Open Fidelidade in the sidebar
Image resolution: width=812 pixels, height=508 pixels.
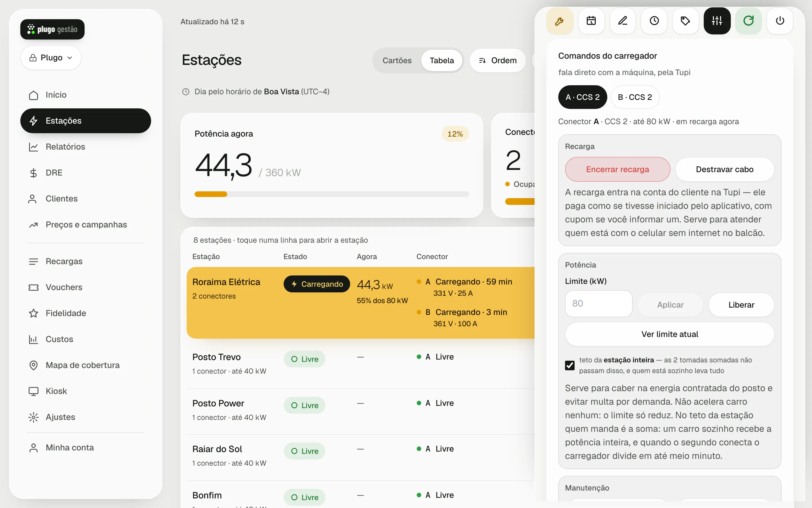click(x=85, y=313)
